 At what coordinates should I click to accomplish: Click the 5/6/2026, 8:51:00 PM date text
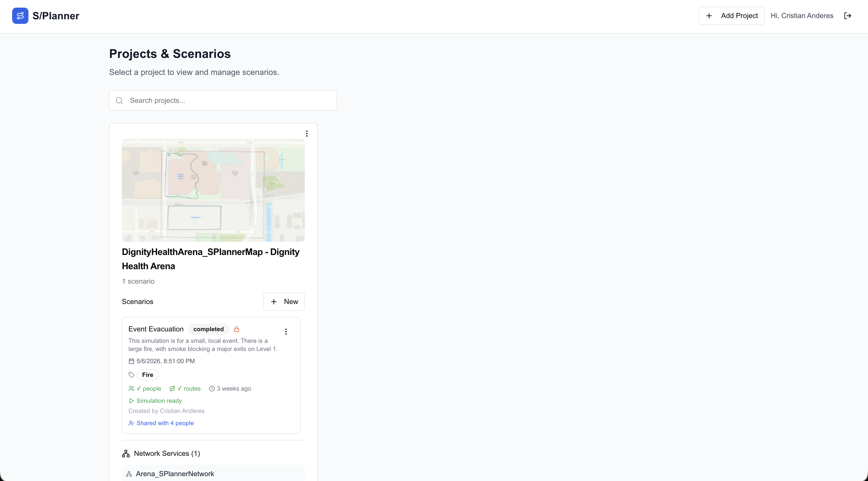pyautogui.click(x=165, y=361)
